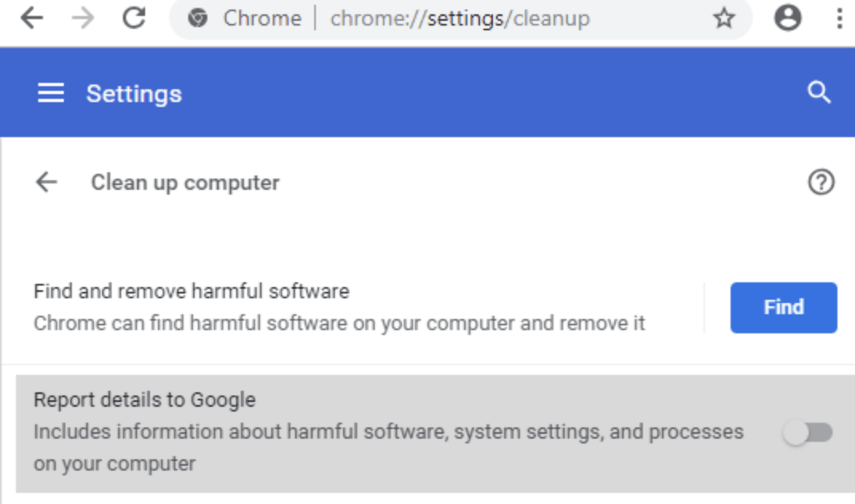The width and height of the screenshot is (855, 504).
Task: Open the profile avatar icon
Action: 787,18
